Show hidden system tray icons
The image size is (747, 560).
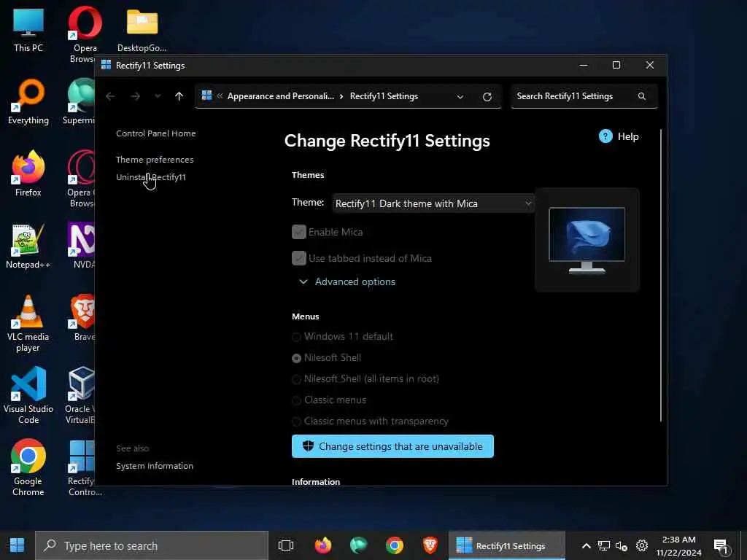[587, 545]
